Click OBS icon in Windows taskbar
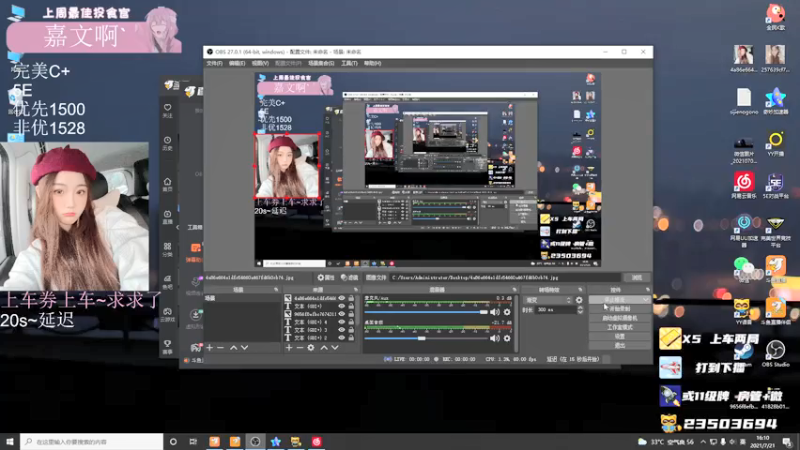 255,441
